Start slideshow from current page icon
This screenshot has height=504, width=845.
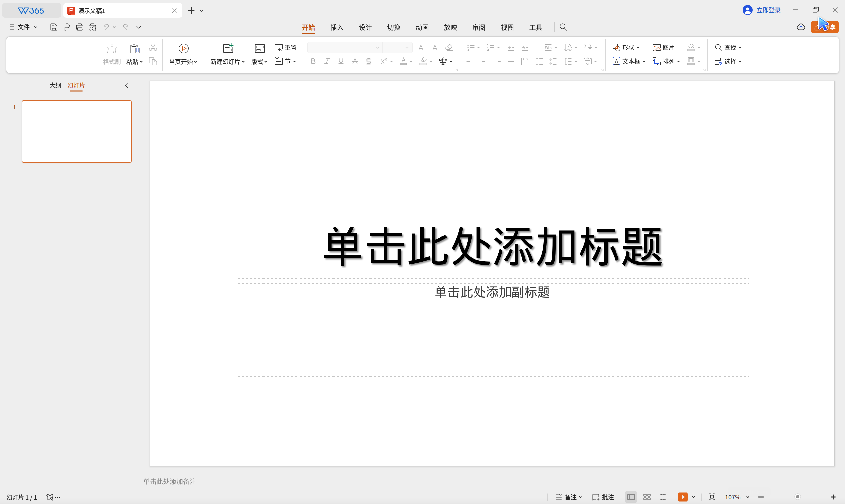[184, 48]
